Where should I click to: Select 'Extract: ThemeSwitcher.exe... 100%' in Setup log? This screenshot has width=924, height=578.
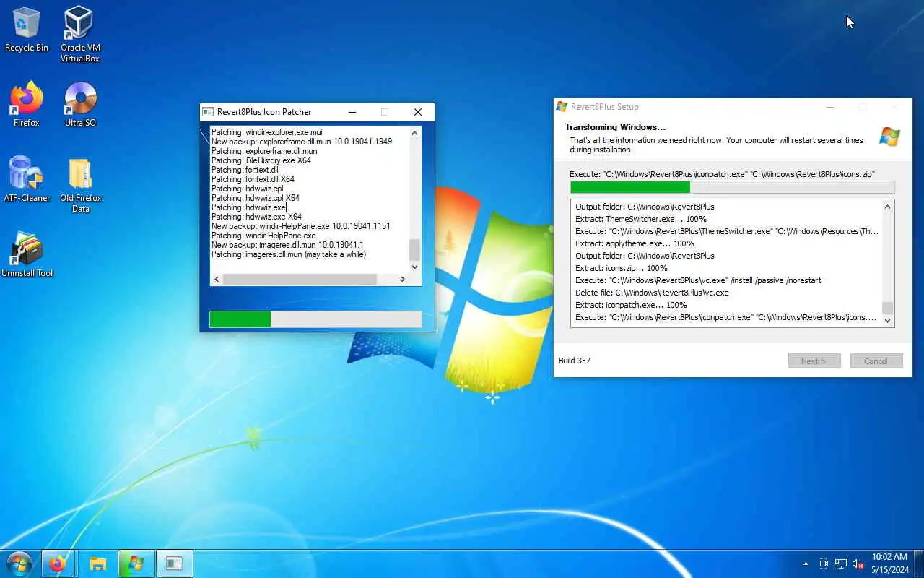click(641, 219)
